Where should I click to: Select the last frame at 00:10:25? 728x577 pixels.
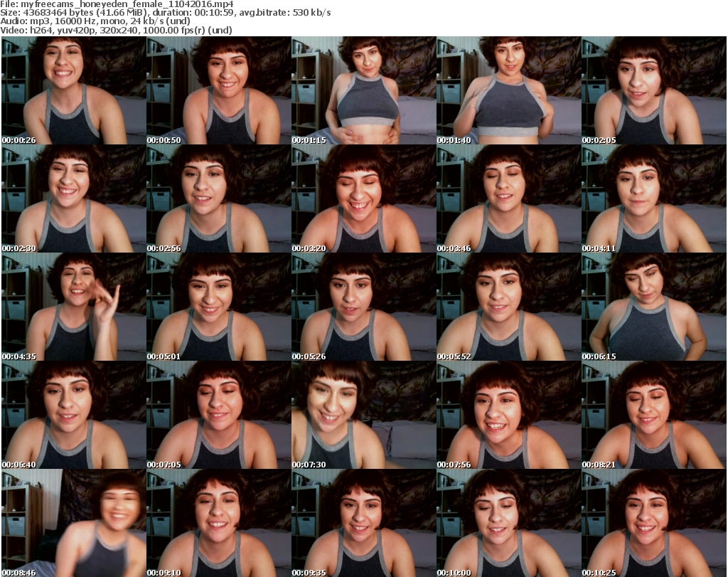click(x=654, y=523)
